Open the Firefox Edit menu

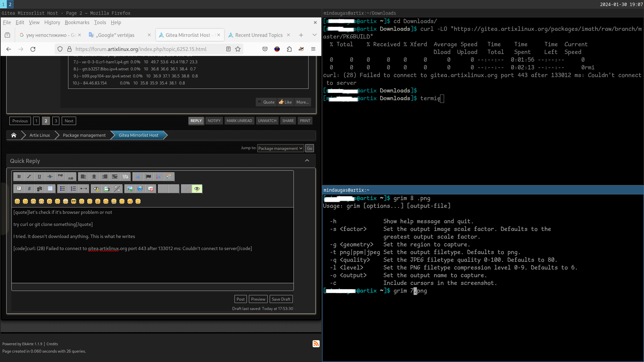pos(20,22)
